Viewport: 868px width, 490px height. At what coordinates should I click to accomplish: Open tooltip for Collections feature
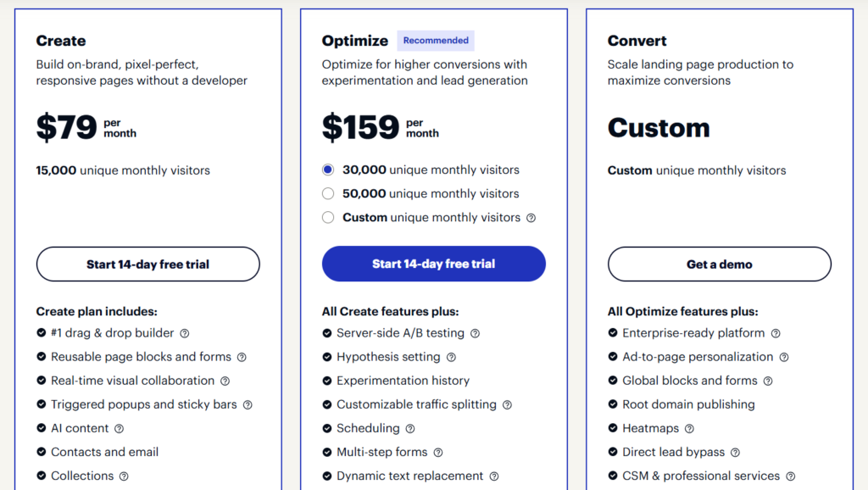click(x=124, y=476)
